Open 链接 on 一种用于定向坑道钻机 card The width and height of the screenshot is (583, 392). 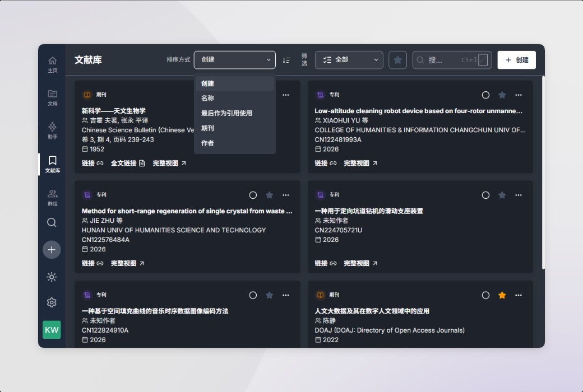tap(325, 263)
